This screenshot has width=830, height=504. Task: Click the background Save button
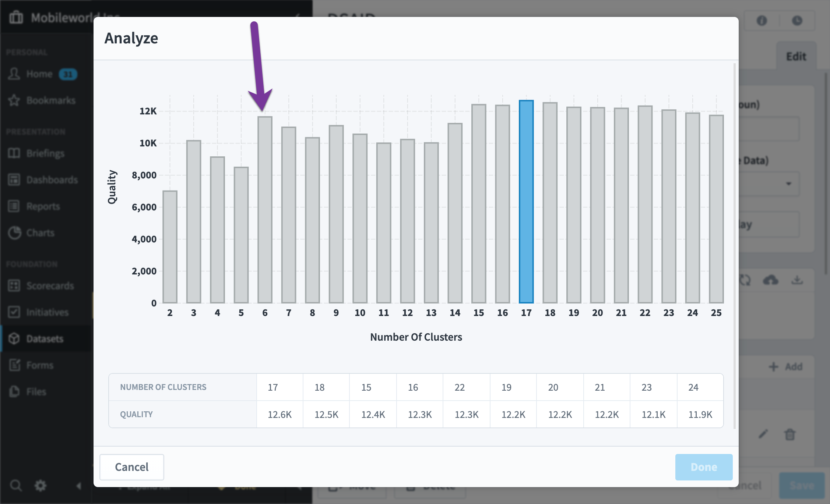click(802, 485)
